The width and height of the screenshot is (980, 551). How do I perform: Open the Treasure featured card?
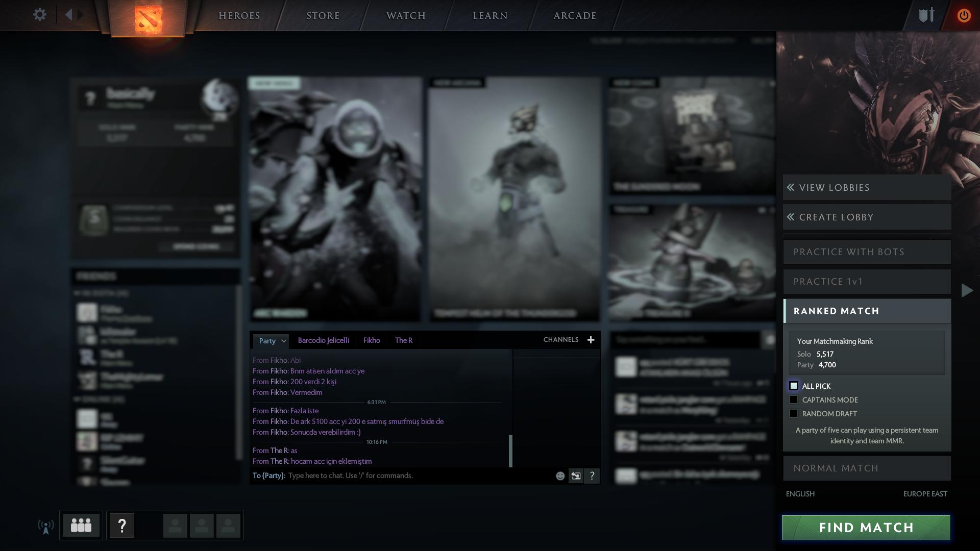coord(692,263)
